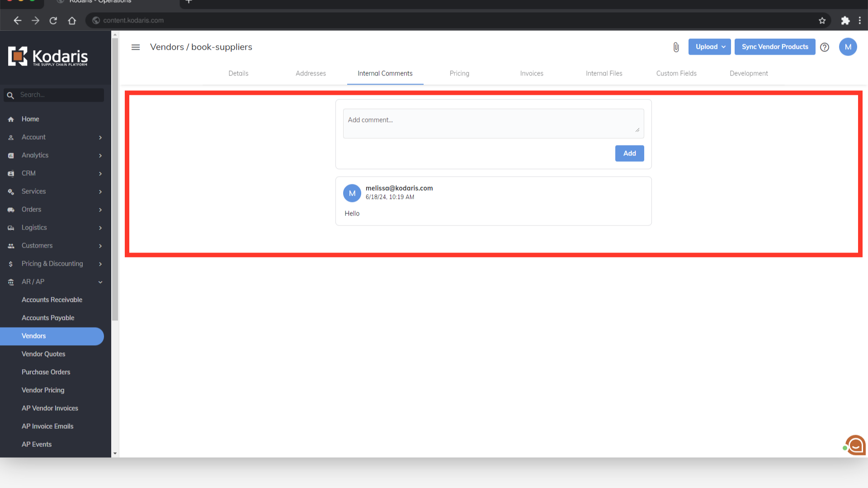This screenshot has width=868, height=488.
Task: Open the chat support widget icon
Action: pos(855,446)
